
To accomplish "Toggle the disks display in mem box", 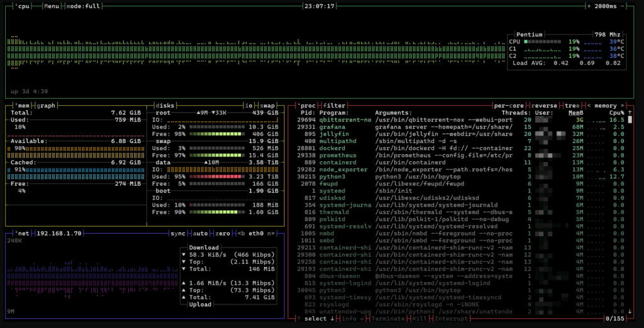I will (x=165, y=106).
